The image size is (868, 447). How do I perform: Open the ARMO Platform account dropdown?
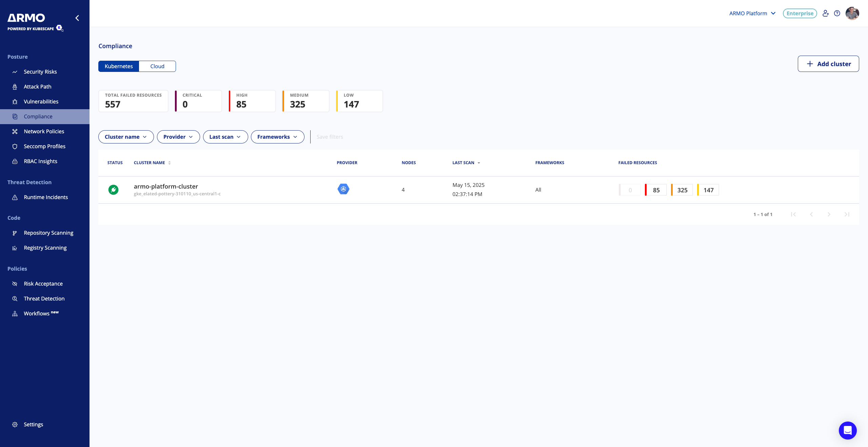point(752,14)
